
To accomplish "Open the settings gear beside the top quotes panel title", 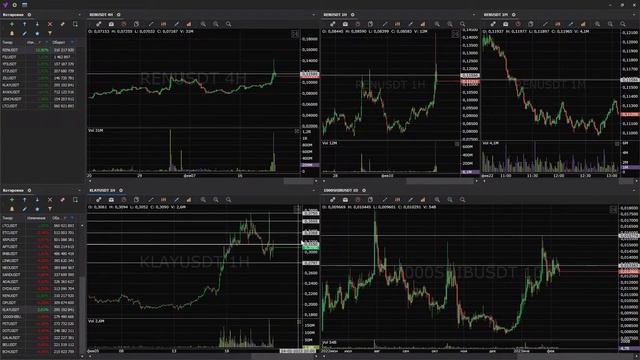I will click(x=29, y=15).
